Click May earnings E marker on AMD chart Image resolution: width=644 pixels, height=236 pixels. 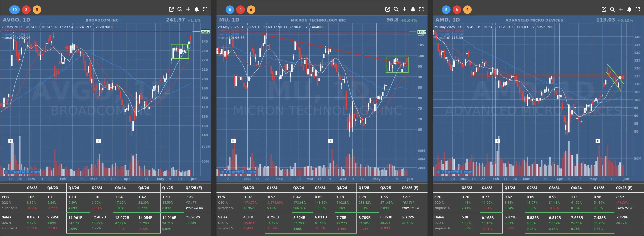[x=598, y=141]
